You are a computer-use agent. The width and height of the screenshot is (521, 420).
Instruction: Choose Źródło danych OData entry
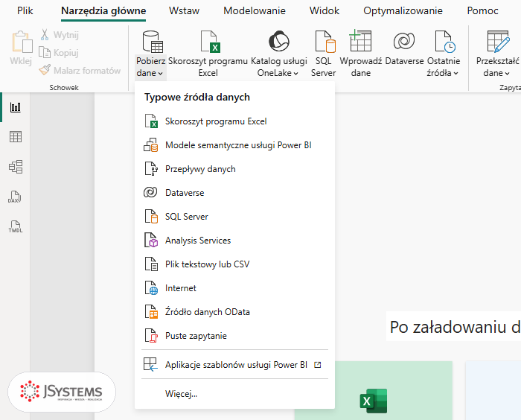tap(234, 312)
